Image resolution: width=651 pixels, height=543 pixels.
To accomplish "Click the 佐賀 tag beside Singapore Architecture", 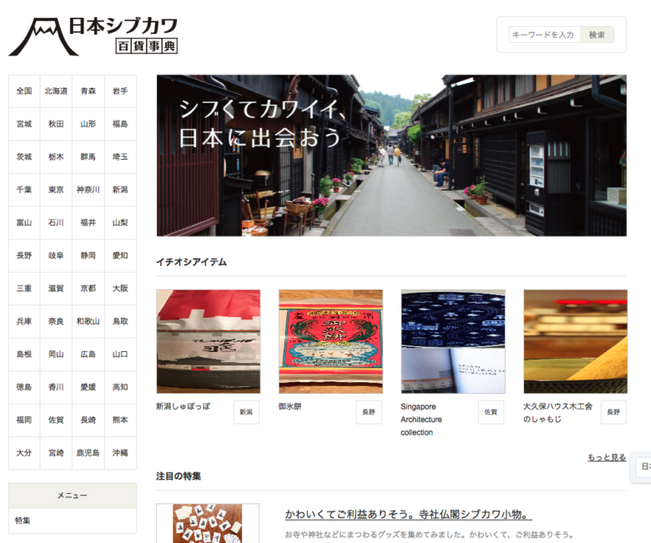I will pos(490,412).
